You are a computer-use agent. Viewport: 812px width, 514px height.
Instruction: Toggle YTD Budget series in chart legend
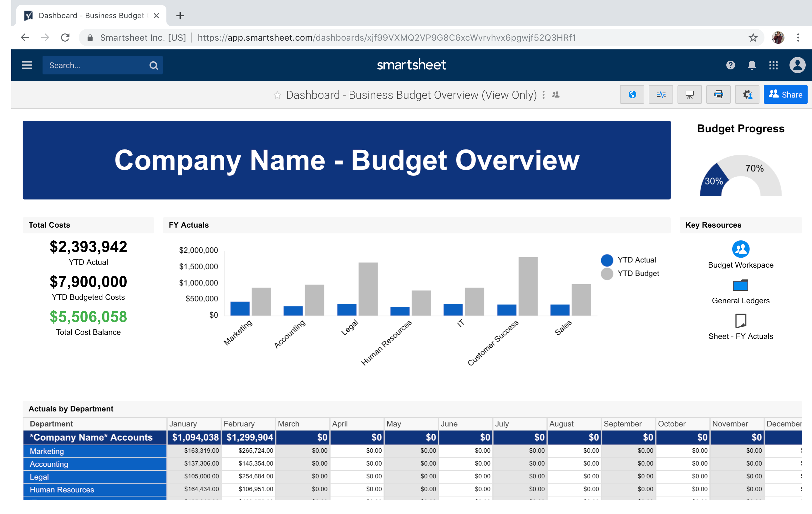630,273
